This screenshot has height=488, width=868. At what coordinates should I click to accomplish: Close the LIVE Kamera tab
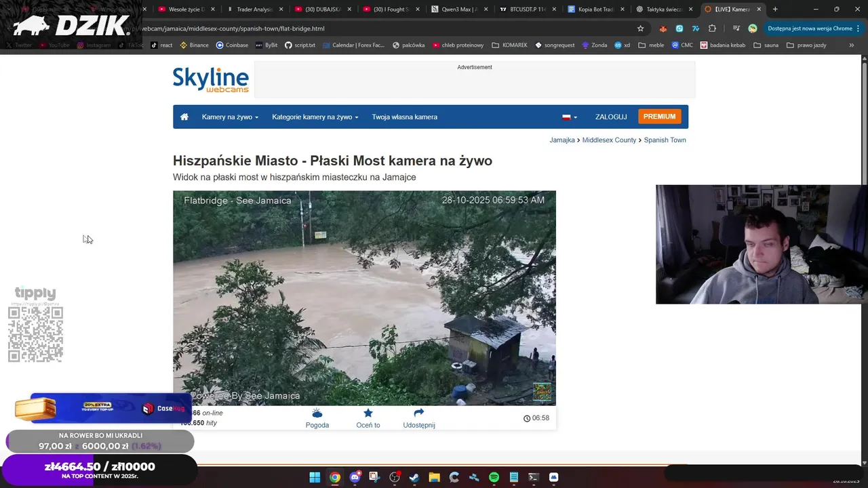pos(760,9)
